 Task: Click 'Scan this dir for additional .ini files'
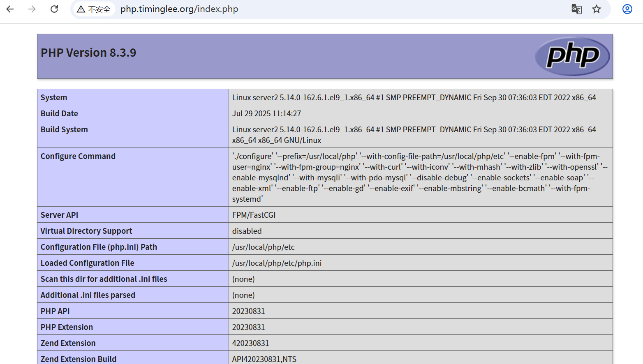pyautogui.click(x=104, y=279)
